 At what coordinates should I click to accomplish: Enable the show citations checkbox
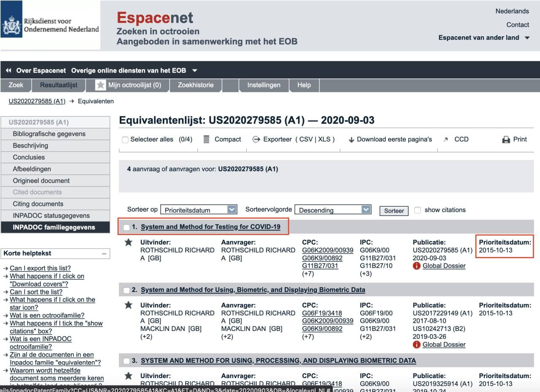418,210
